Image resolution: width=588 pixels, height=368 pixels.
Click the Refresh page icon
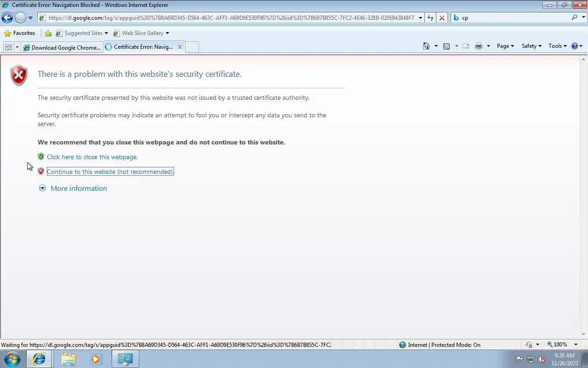(430, 18)
